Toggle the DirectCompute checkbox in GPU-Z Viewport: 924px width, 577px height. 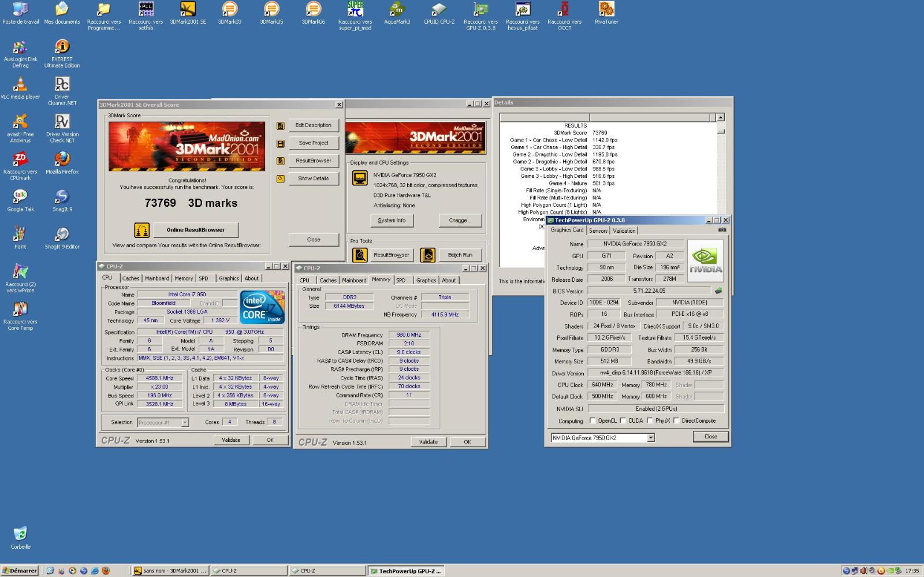click(x=676, y=421)
